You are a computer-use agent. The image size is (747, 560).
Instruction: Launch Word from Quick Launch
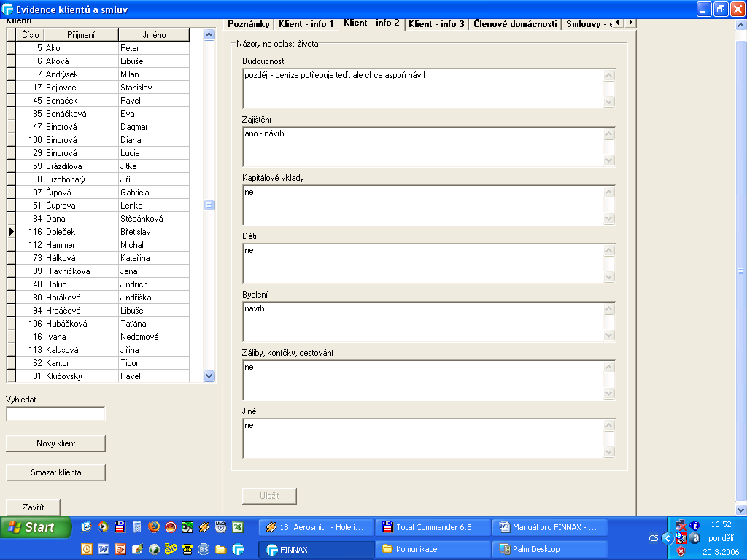(x=103, y=549)
